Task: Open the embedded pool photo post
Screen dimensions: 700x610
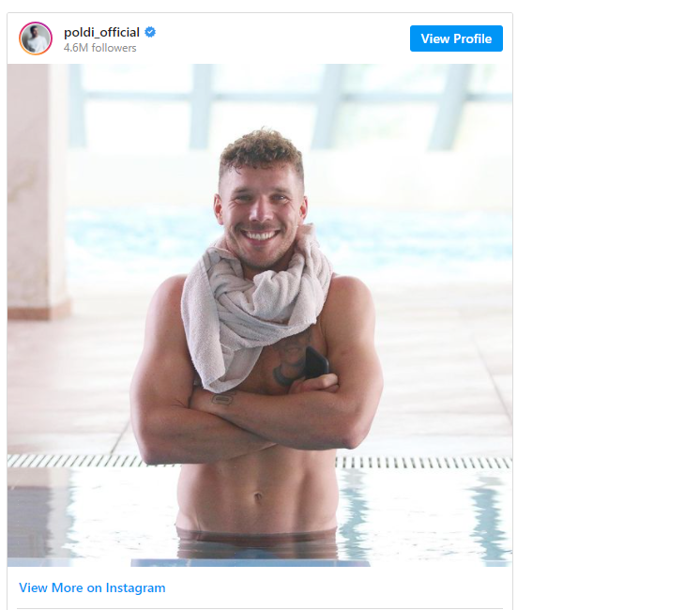Action: (260, 315)
